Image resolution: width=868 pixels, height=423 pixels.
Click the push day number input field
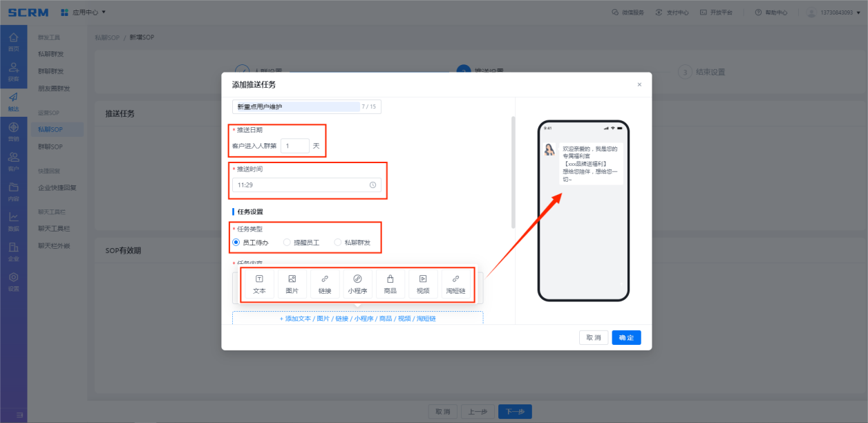pyautogui.click(x=294, y=146)
